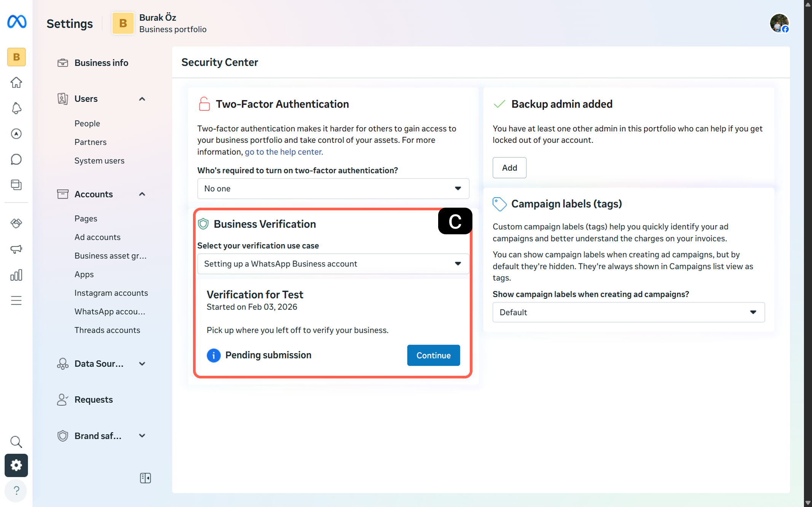Screen dimensions: 812x507
Task: Go to Home via house icon
Action: tap(16, 83)
